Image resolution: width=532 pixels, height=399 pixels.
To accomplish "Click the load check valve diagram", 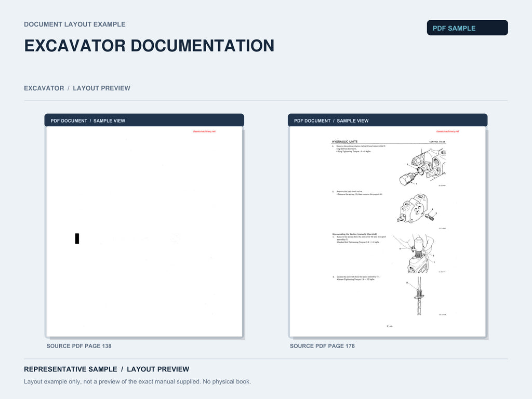I will 417,209.
